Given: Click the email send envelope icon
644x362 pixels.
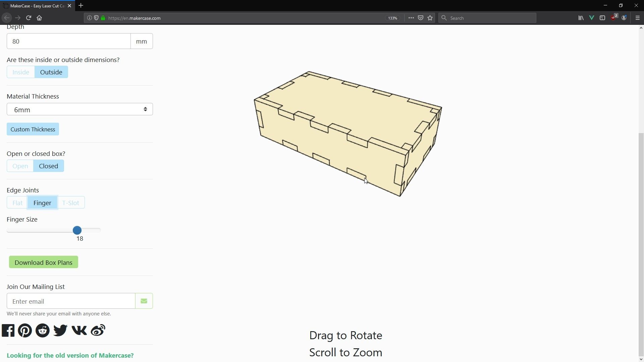Looking at the screenshot, I should tap(144, 301).
